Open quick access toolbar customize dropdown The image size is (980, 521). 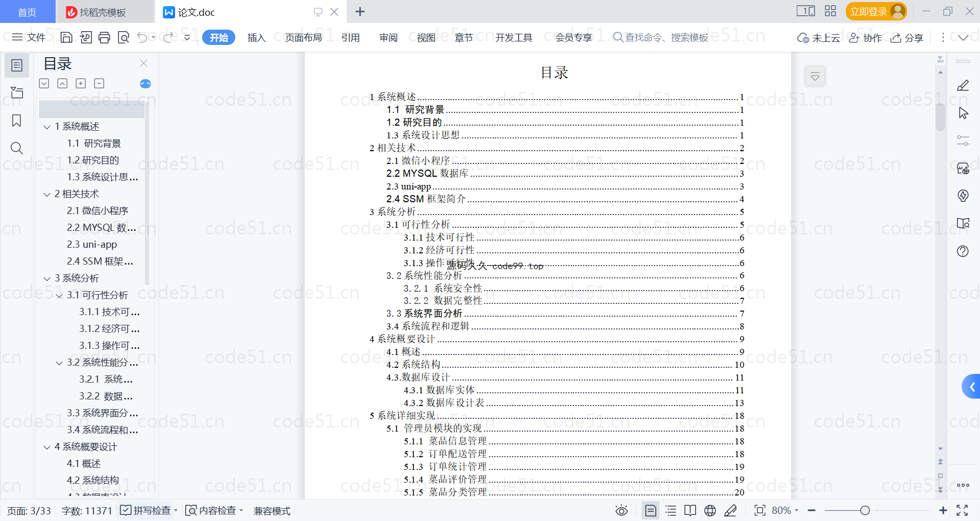point(187,37)
